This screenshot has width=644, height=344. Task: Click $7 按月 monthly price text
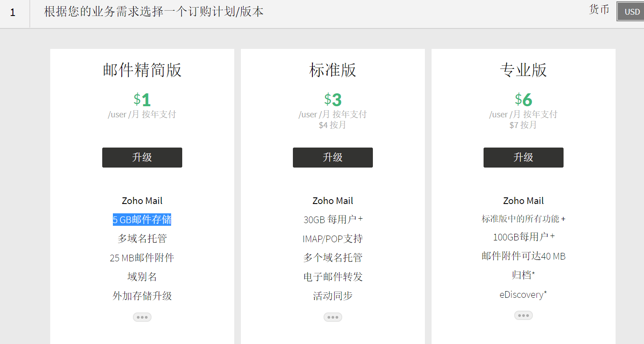pos(523,125)
